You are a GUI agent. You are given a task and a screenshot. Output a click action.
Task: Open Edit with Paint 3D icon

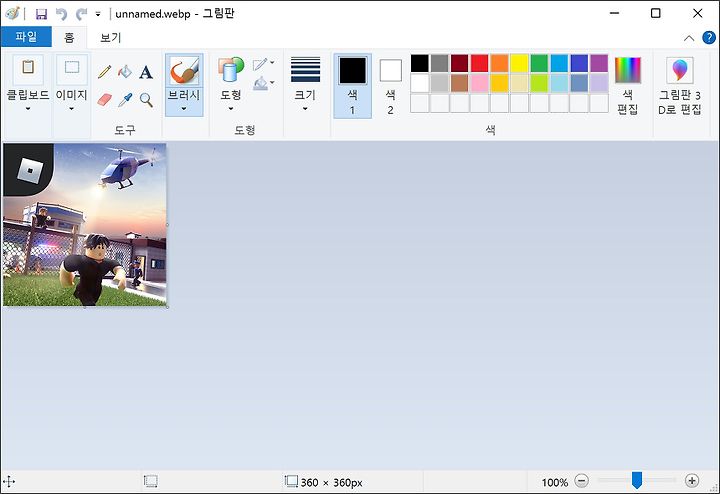pyautogui.click(x=680, y=70)
